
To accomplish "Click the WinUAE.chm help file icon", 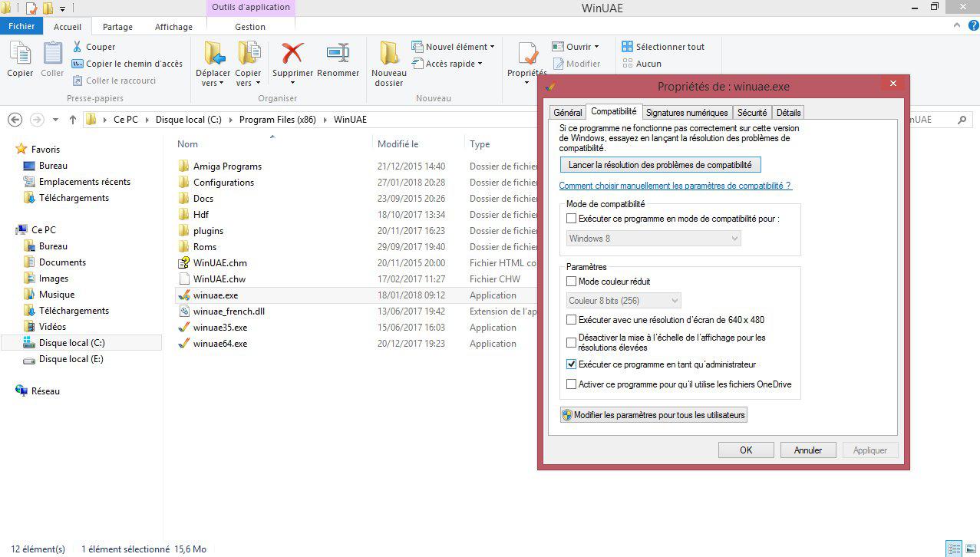I will tap(183, 263).
